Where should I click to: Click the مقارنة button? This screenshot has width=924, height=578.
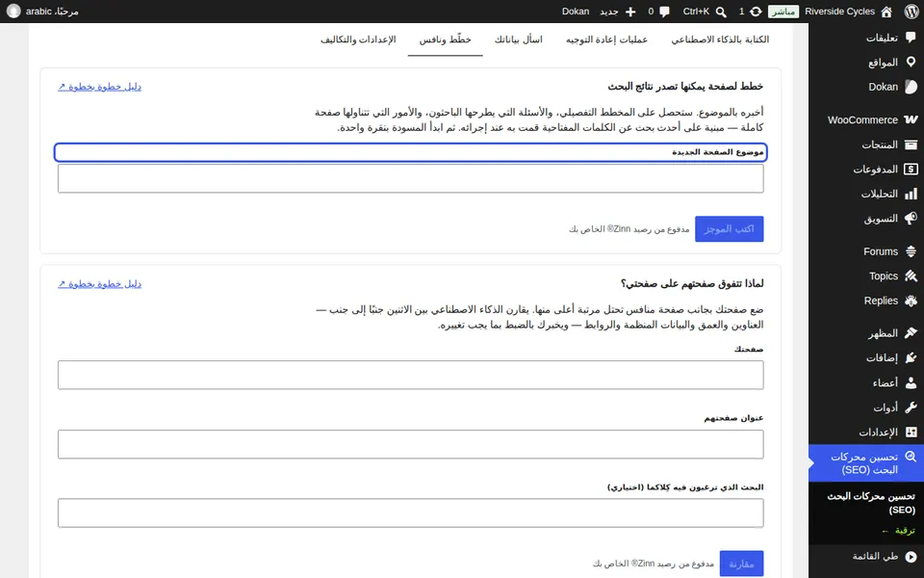tap(741, 564)
